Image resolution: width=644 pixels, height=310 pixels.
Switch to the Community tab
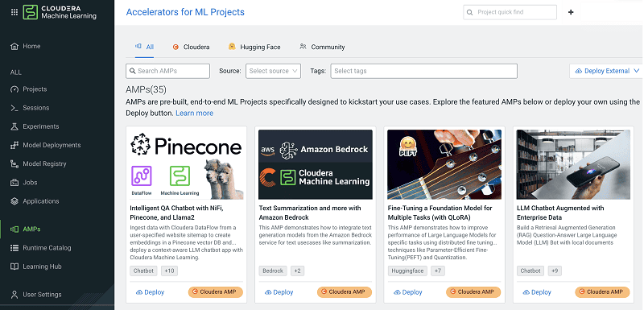point(323,47)
